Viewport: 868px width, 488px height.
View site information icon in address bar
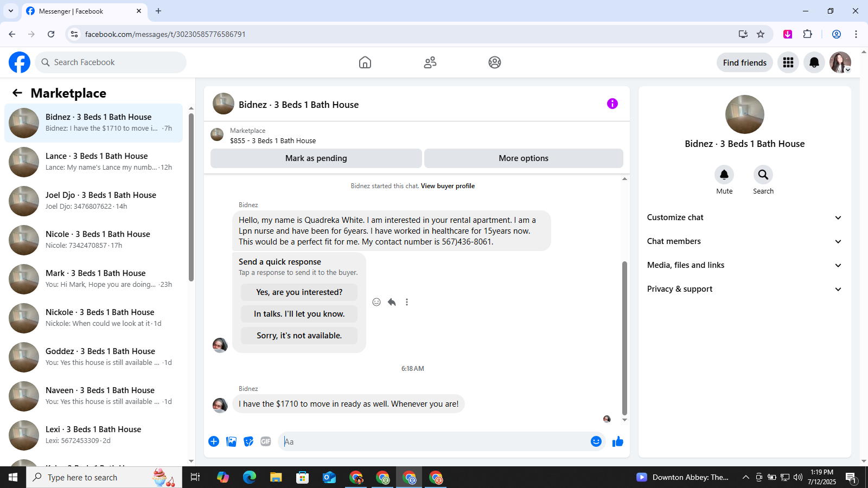(x=75, y=34)
